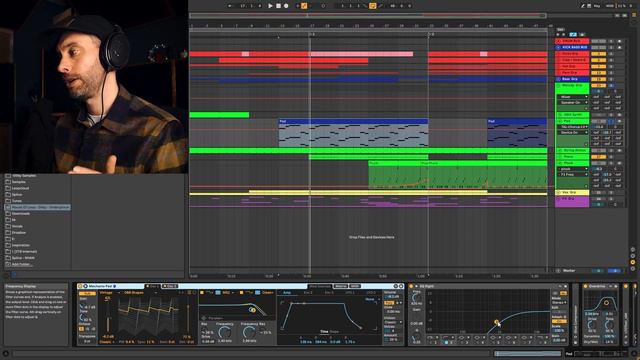
Task: Mute the Kicks Grp track activator
Action: (598, 53)
